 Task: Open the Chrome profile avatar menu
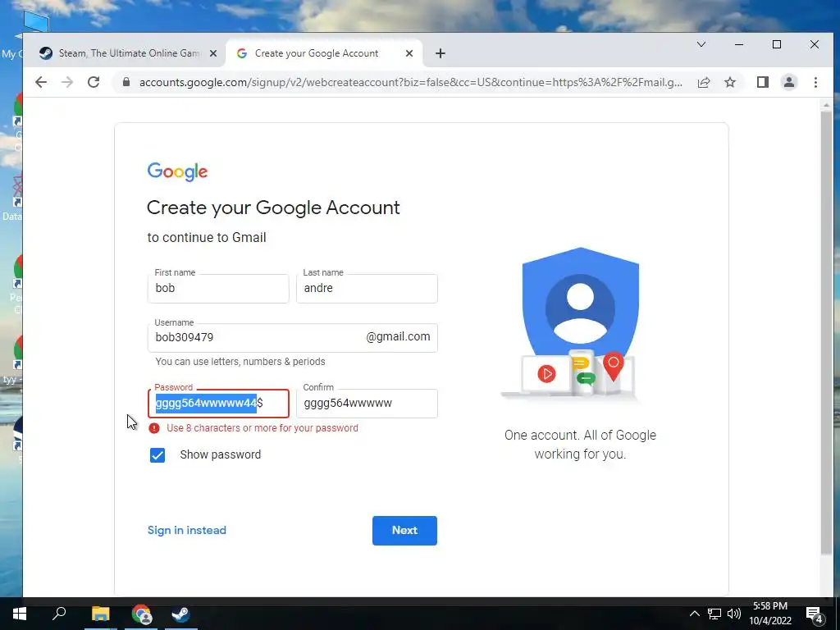point(788,82)
